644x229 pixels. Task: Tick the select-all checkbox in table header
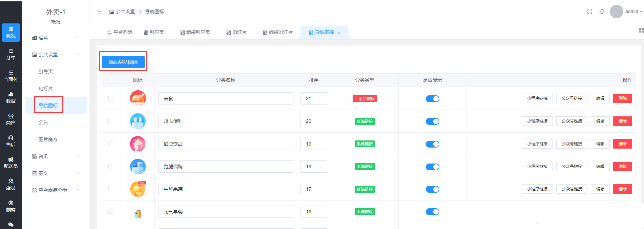click(111, 80)
